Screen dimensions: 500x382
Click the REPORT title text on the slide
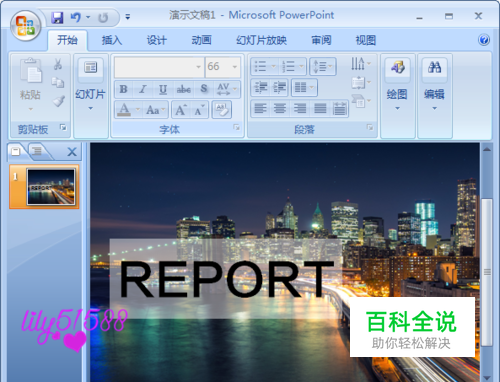[x=227, y=279]
